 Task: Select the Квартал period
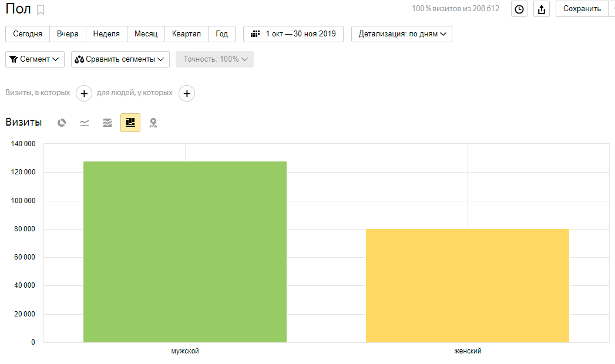pos(186,34)
